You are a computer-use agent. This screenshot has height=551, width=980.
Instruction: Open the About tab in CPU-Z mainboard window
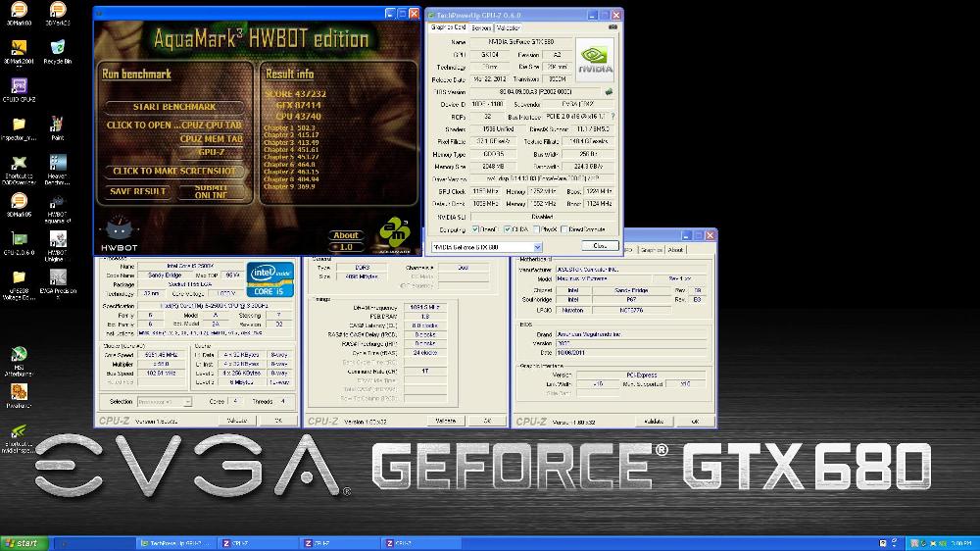coord(675,250)
